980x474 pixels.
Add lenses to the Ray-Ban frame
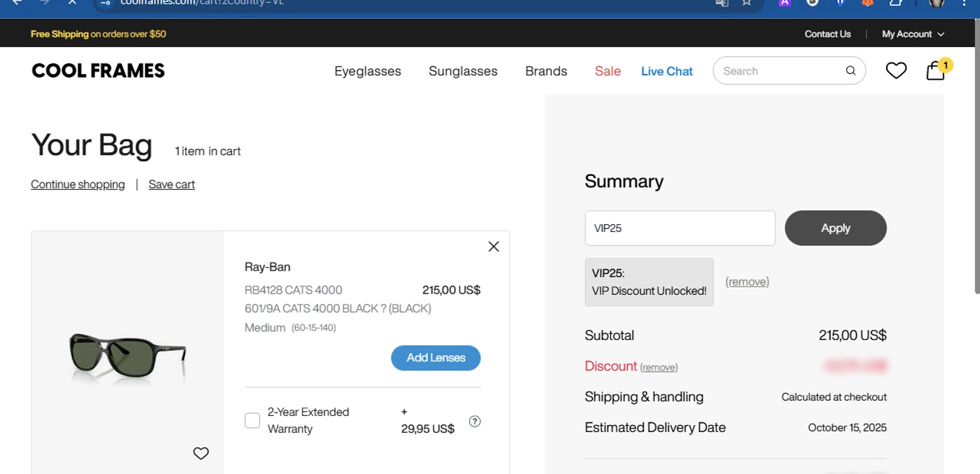point(436,358)
